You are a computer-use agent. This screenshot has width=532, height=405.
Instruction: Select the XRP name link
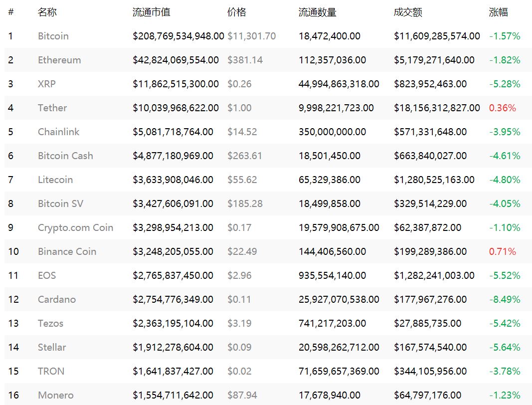(x=47, y=84)
